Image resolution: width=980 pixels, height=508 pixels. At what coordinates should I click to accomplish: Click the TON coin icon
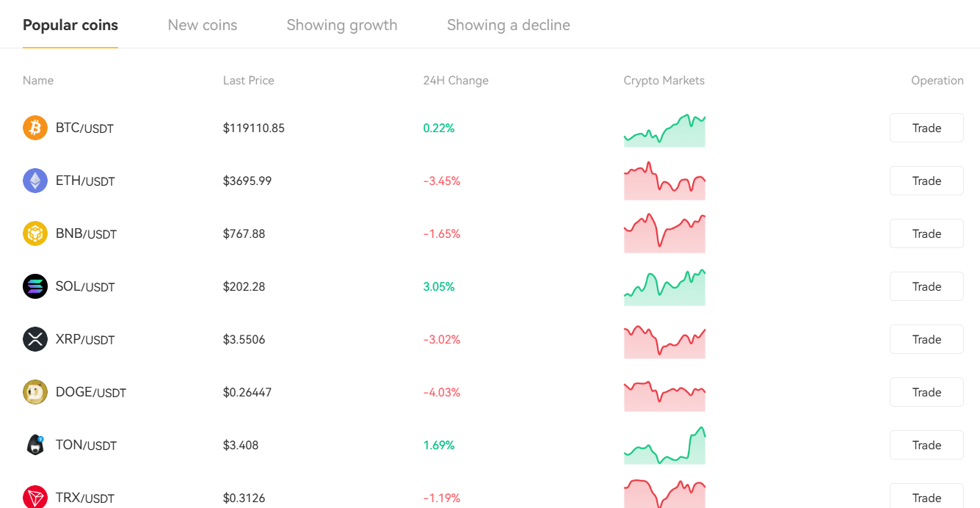pyautogui.click(x=35, y=445)
